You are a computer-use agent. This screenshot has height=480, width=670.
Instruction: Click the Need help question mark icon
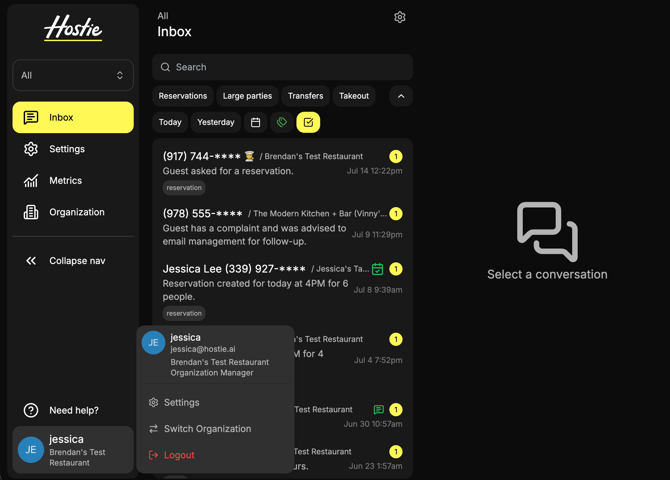click(31, 410)
